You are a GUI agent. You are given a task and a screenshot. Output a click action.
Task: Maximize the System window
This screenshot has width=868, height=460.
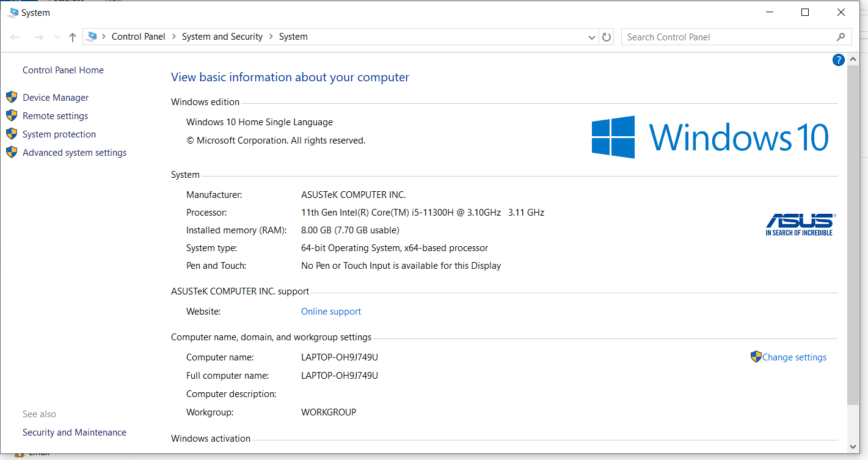click(x=805, y=12)
